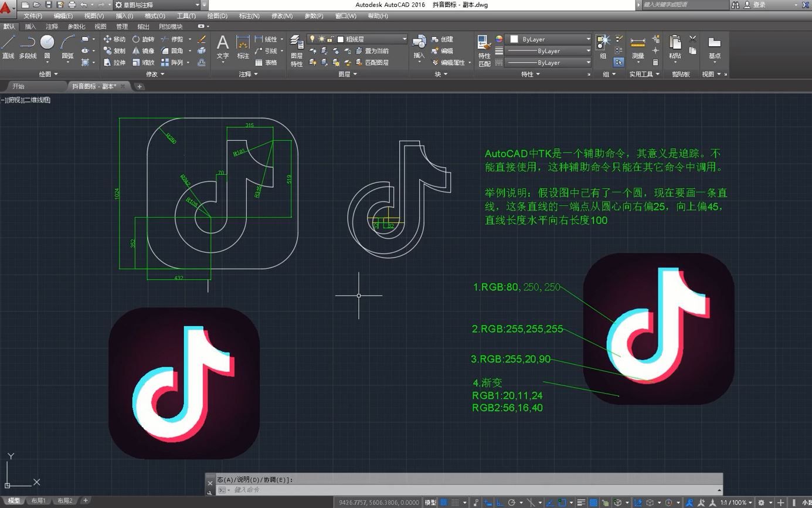Toggle snap mode in status bar
Screen dimensions: 812x508
(x=455, y=502)
